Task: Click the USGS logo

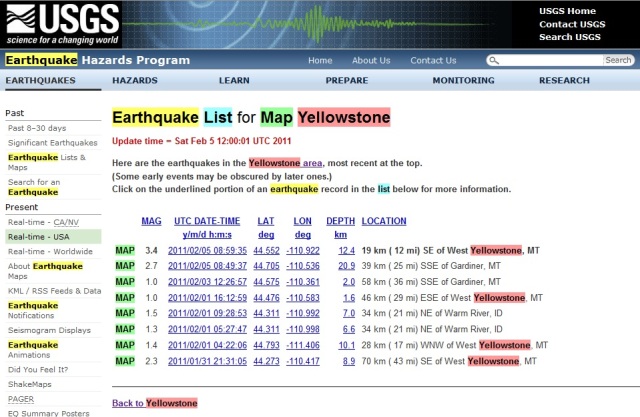Action: 62,24
